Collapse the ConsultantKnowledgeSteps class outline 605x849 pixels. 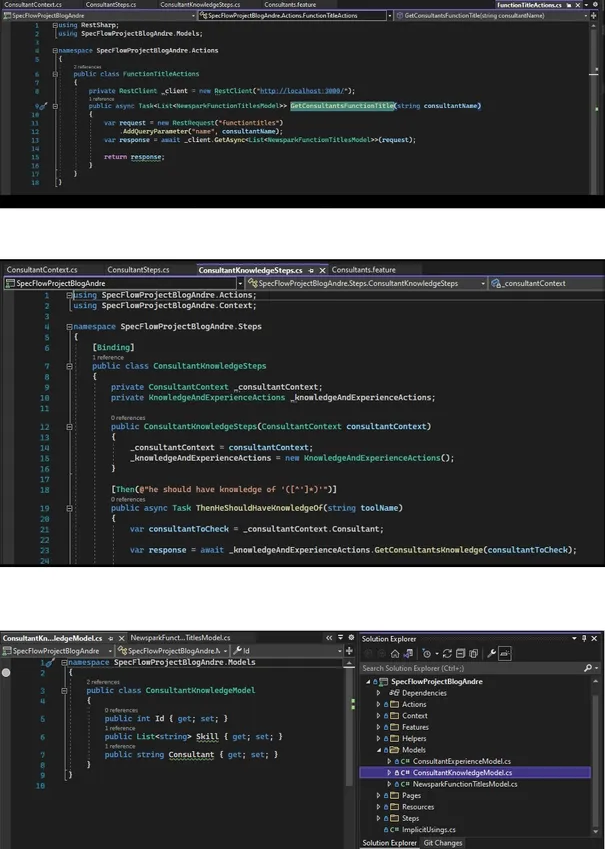click(x=69, y=367)
